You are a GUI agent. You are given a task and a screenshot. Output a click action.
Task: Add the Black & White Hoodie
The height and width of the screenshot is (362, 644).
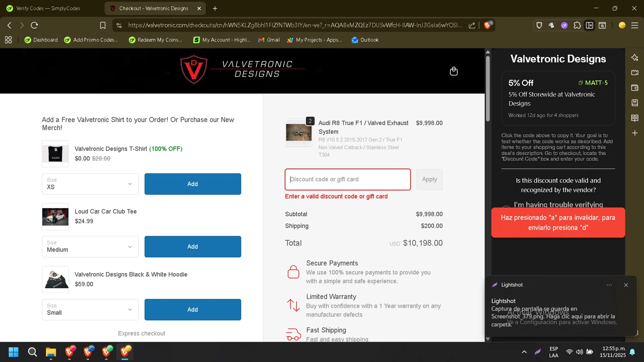(193, 310)
